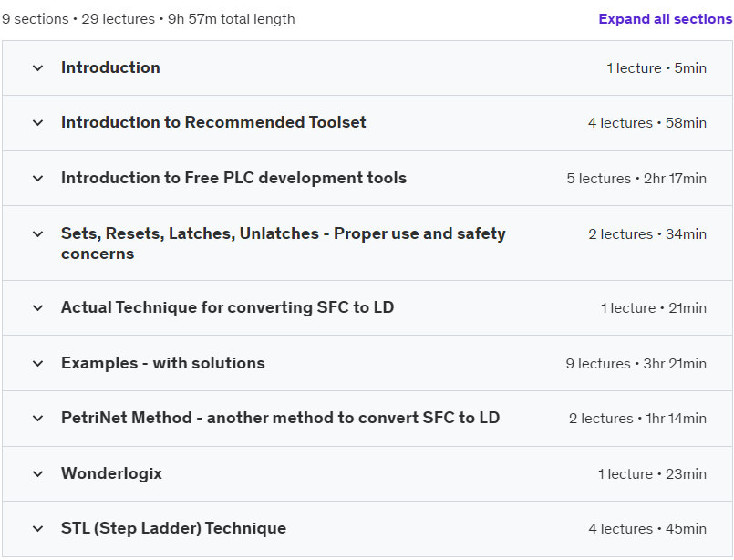This screenshot has height=560, width=734.
Task: Click the 9 lectures • 3hr 21min label
Action: (x=636, y=364)
